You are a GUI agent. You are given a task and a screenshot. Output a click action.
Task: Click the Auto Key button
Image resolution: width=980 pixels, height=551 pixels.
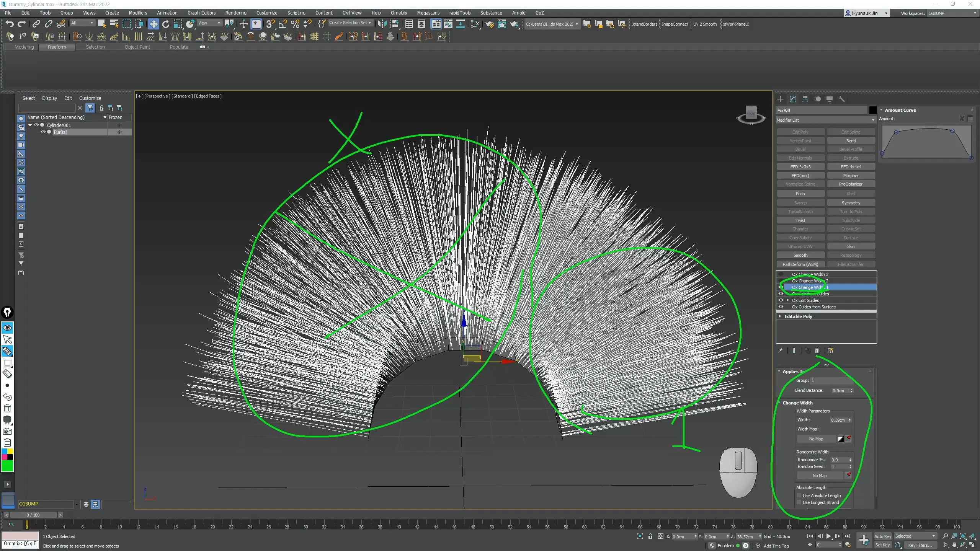883,536
